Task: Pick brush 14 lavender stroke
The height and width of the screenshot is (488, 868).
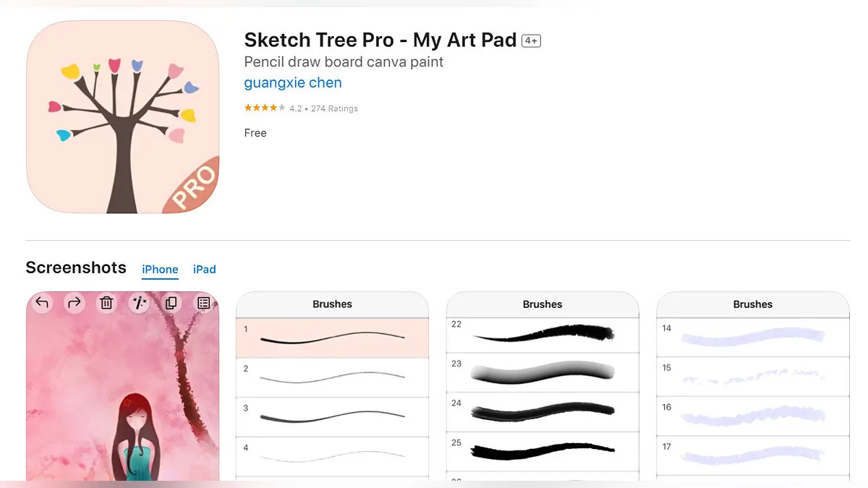Action: [x=752, y=336]
